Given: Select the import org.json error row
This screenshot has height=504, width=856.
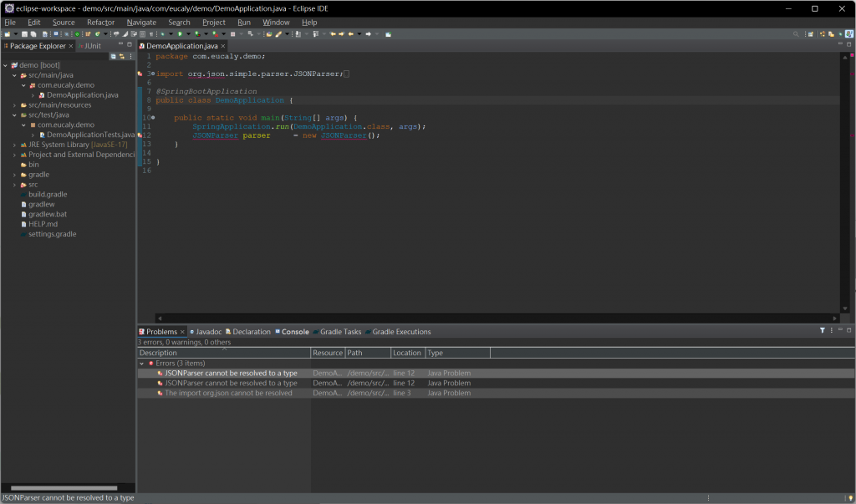Looking at the screenshot, I should [228, 393].
